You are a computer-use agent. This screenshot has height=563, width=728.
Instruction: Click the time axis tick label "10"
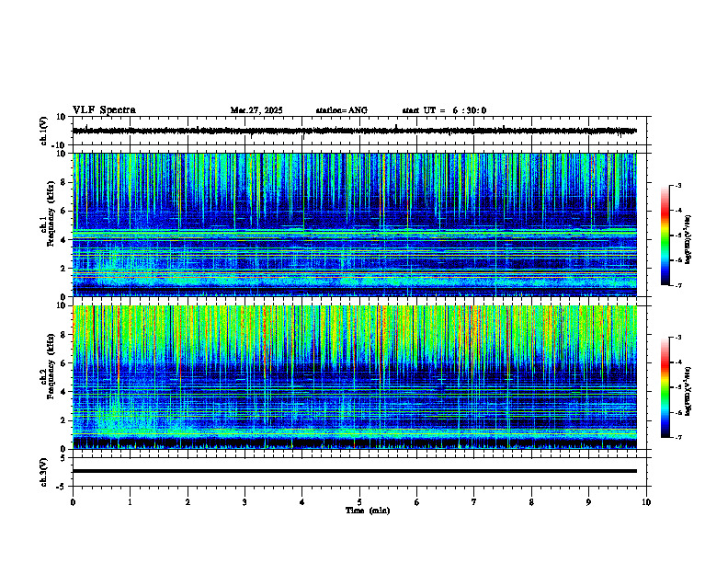tap(646, 502)
